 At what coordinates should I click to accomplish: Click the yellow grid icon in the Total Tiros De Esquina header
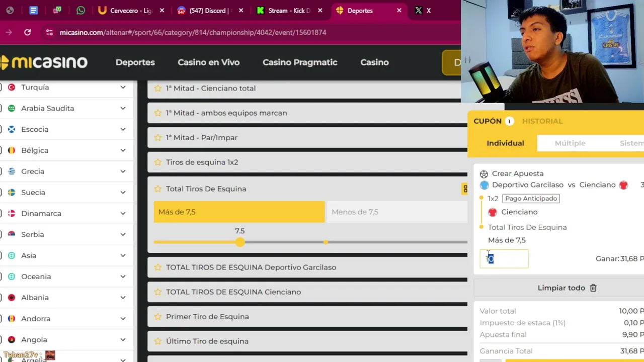click(465, 189)
